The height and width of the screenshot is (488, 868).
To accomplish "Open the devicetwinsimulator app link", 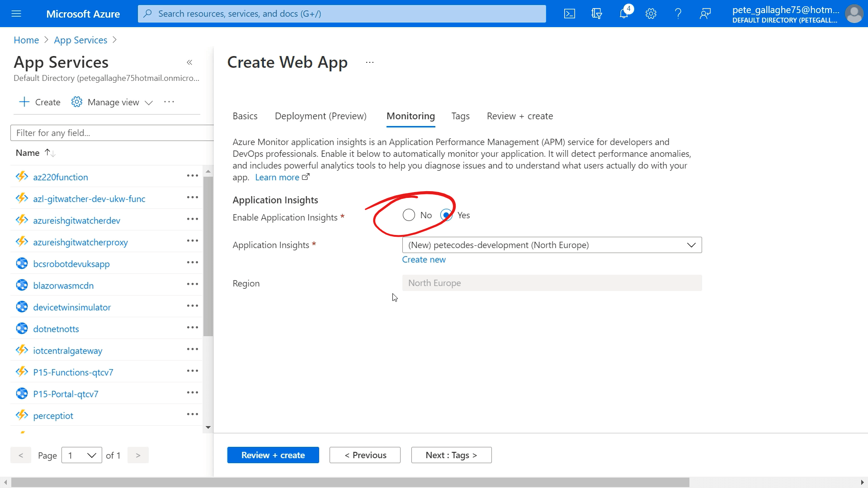I will click(x=72, y=307).
